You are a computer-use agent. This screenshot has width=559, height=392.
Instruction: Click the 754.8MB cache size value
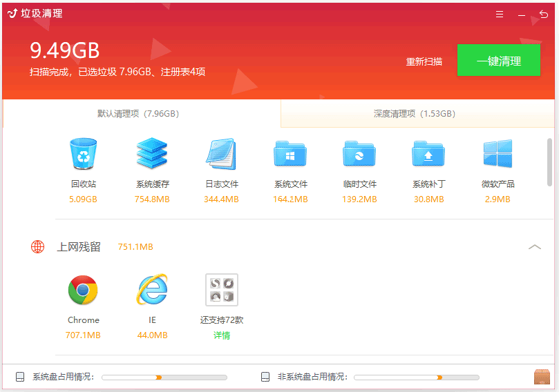tap(152, 199)
